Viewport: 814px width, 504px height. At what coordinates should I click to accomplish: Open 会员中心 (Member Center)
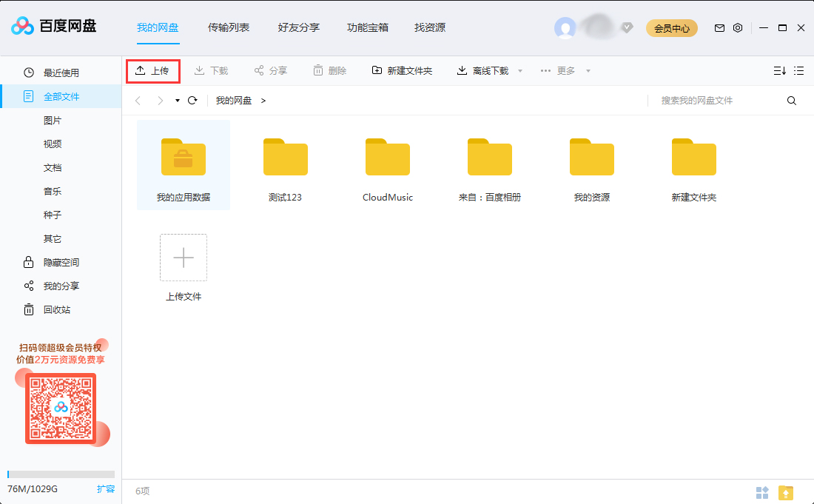tap(671, 27)
